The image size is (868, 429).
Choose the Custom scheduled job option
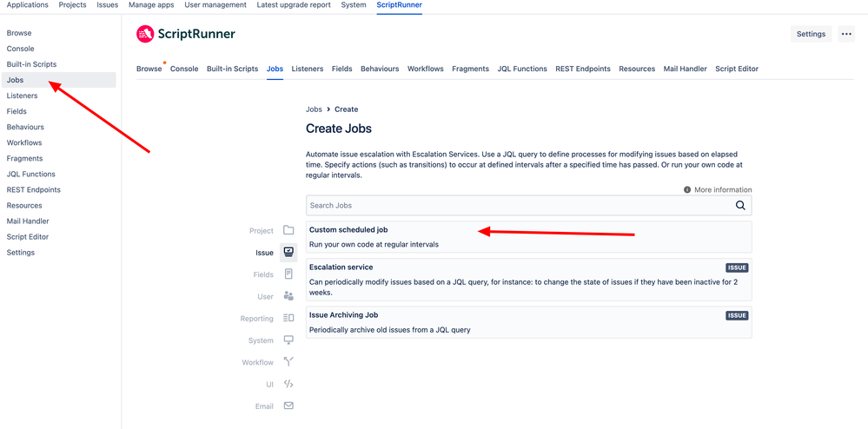coord(528,237)
